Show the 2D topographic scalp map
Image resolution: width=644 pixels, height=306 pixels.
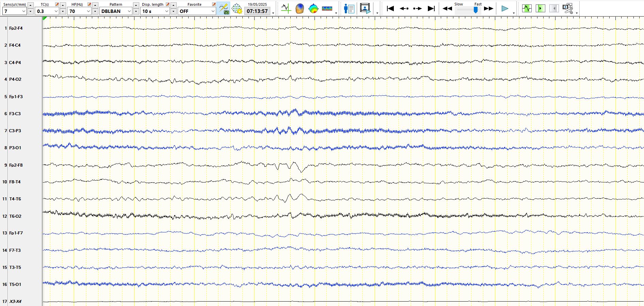point(313,9)
